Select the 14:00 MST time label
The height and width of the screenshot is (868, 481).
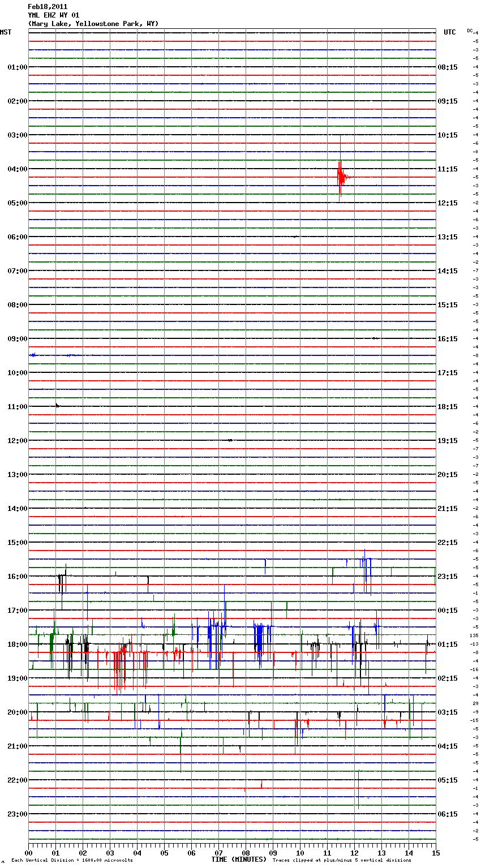[x=17, y=509]
